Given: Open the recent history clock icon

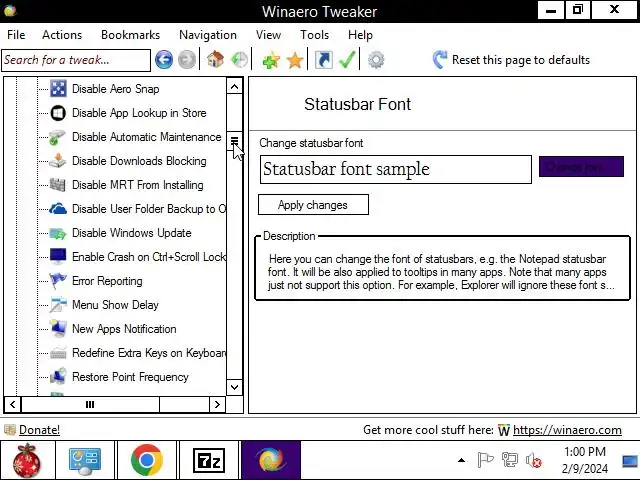Looking at the screenshot, I should (x=239, y=60).
